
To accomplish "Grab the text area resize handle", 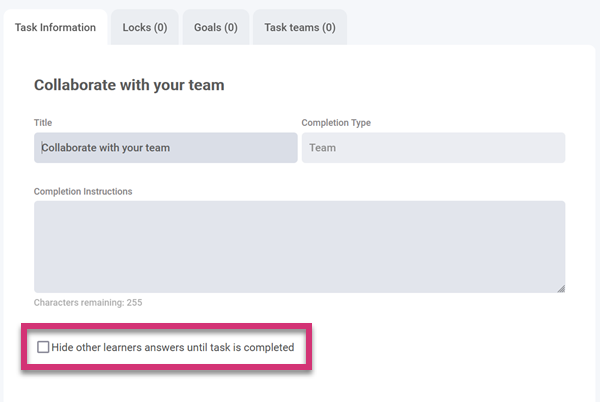I will click(560, 288).
